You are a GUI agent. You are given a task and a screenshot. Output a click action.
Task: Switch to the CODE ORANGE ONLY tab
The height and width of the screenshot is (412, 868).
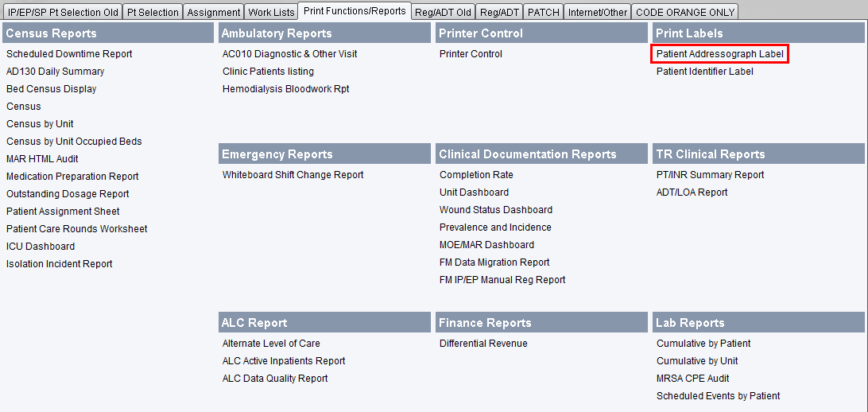tap(685, 12)
